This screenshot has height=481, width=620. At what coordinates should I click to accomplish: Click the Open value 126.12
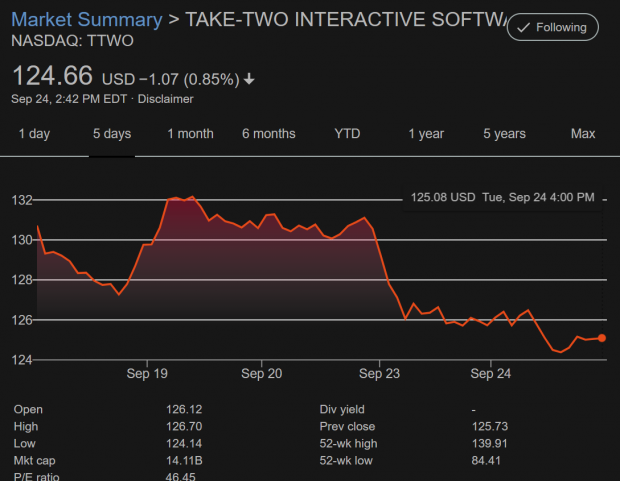pyautogui.click(x=184, y=409)
